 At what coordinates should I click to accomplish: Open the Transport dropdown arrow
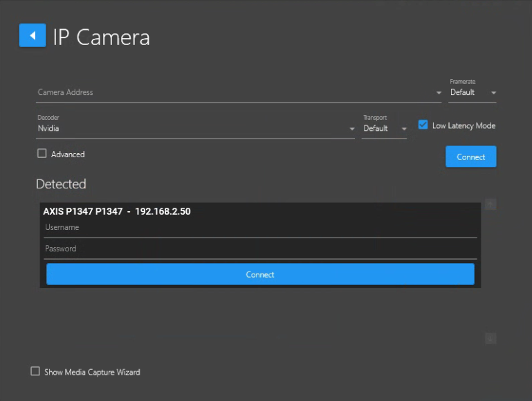pyautogui.click(x=404, y=129)
